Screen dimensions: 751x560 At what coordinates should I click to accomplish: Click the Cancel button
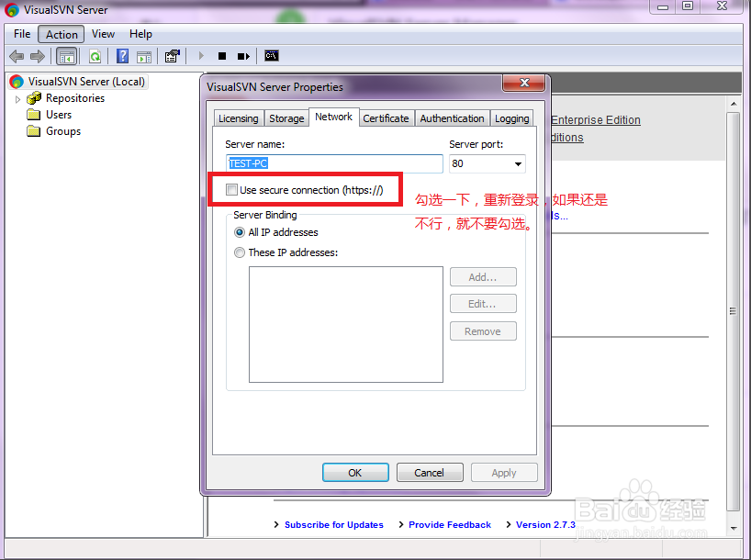coord(430,473)
